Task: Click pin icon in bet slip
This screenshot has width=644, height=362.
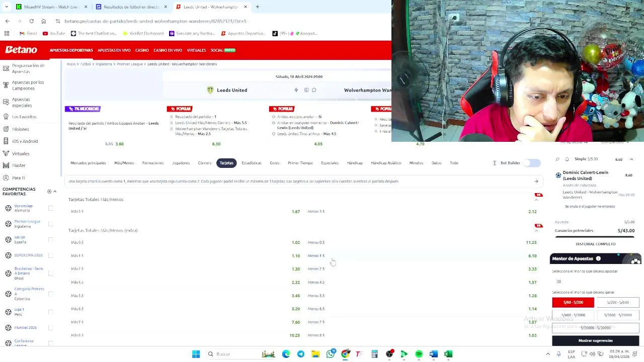Action: point(557,159)
